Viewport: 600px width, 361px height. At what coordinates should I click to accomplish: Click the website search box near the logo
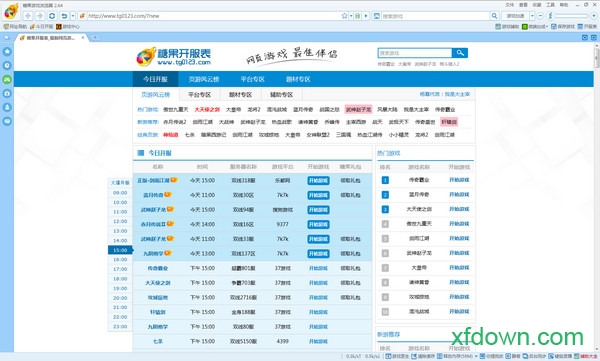[415, 53]
